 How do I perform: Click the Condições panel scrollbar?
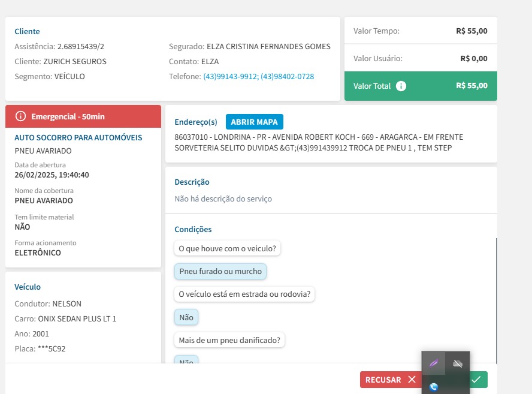point(495,300)
